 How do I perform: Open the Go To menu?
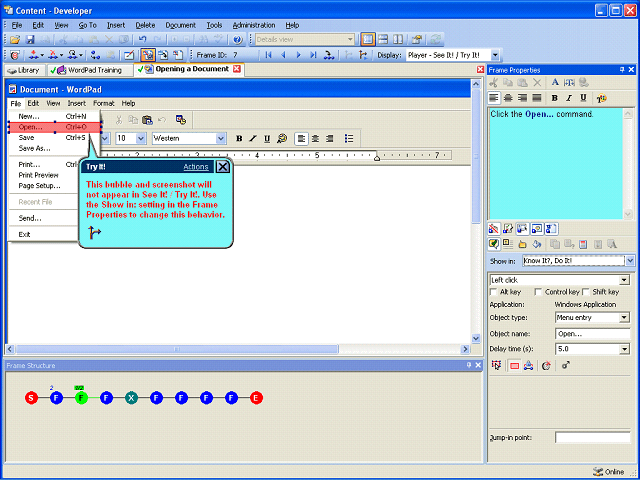[87, 25]
